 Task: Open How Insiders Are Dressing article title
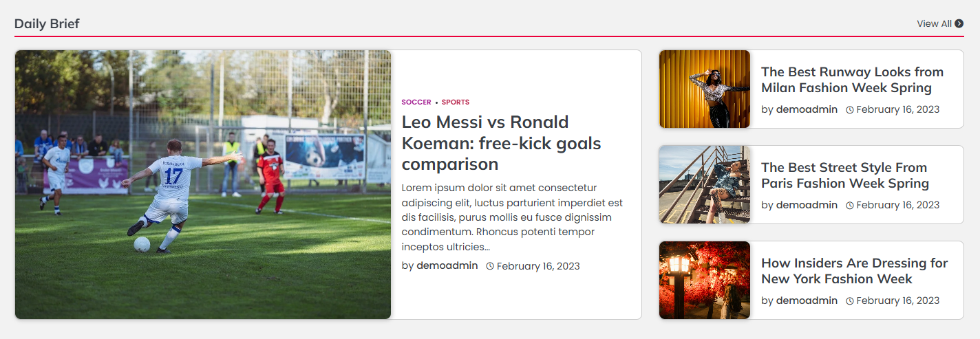click(x=854, y=271)
